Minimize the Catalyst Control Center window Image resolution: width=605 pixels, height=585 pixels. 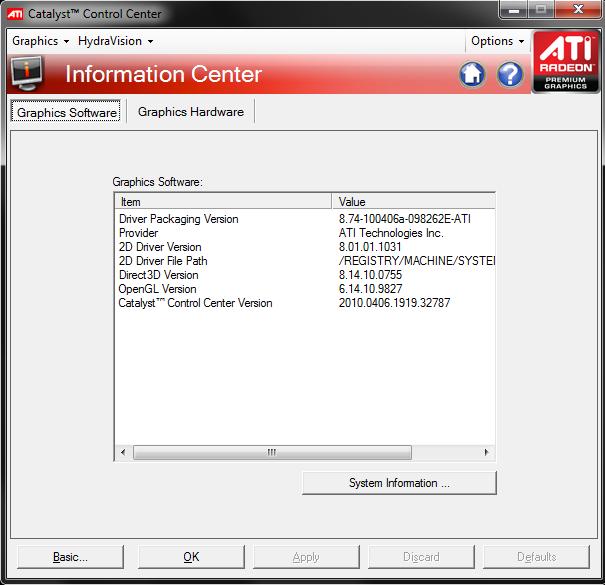[x=514, y=10]
